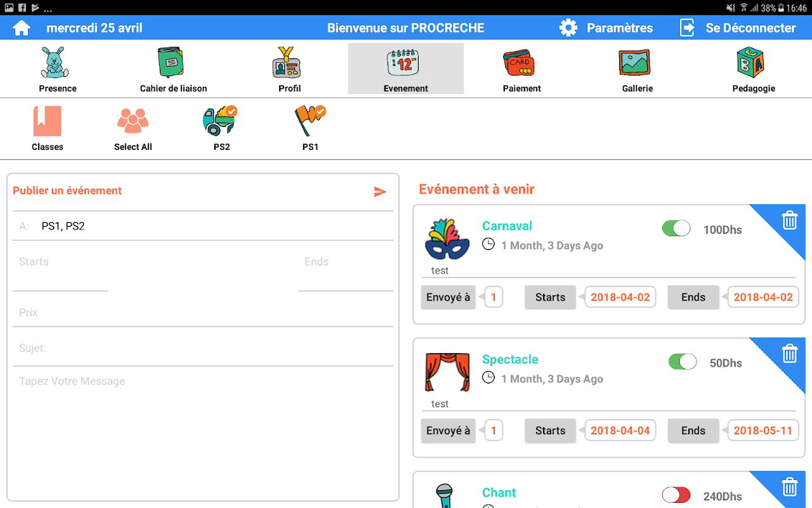Click the Carnaval mask thumbnail

click(447, 239)
